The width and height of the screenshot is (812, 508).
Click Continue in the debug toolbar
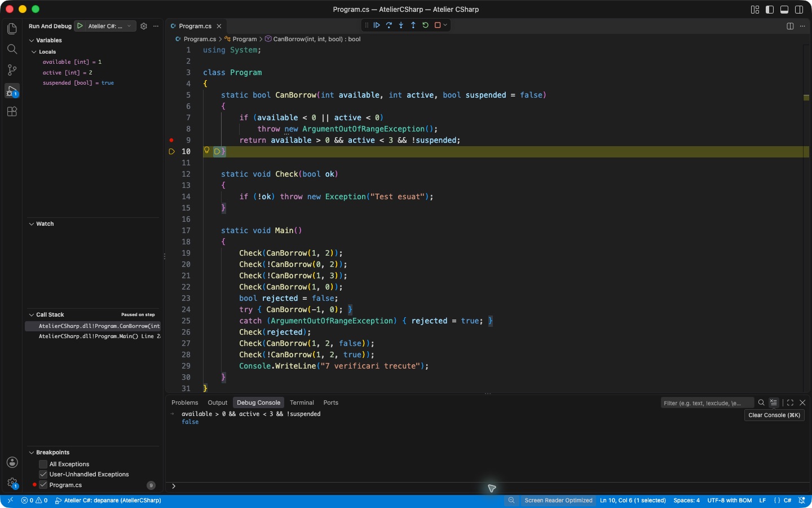377,25
